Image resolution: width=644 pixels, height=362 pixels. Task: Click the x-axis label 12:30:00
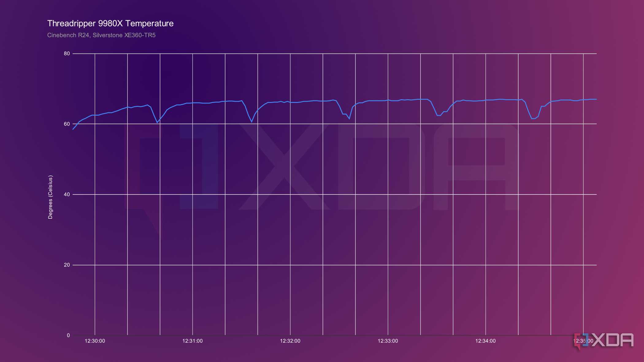95,341
